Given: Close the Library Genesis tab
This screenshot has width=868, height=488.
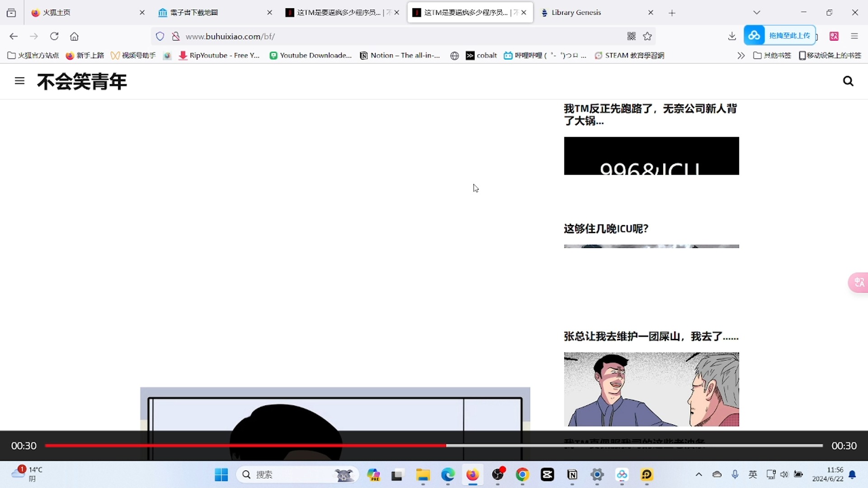Looking at the screenshot, I should (x=651, y=13).
